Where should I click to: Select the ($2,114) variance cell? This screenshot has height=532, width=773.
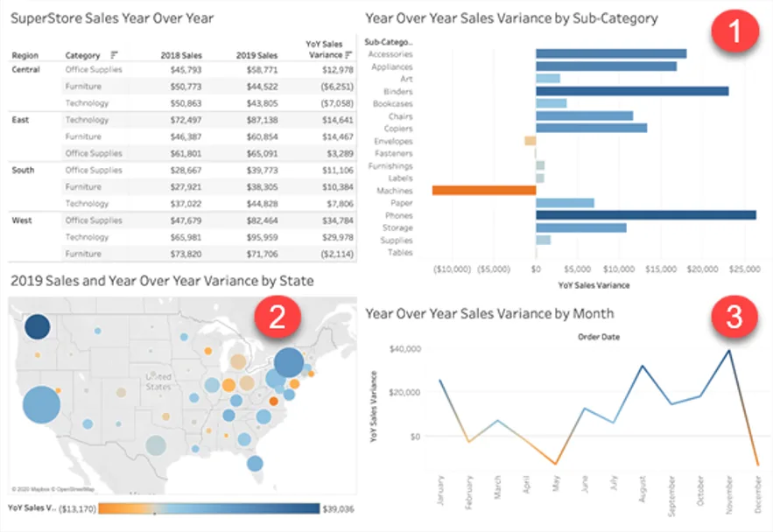coord(337,254)
